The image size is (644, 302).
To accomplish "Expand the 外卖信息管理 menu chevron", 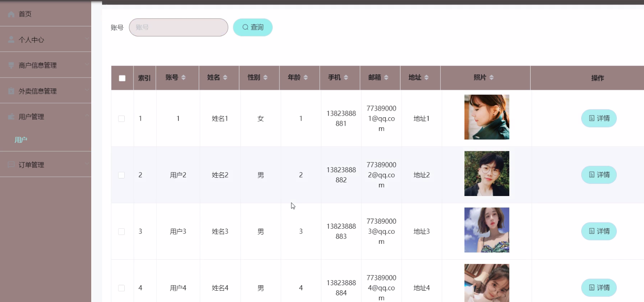I will coord(87,90).
